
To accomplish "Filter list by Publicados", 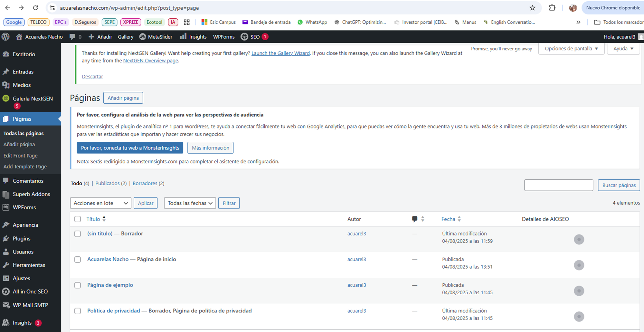I will tap(108, 183).
